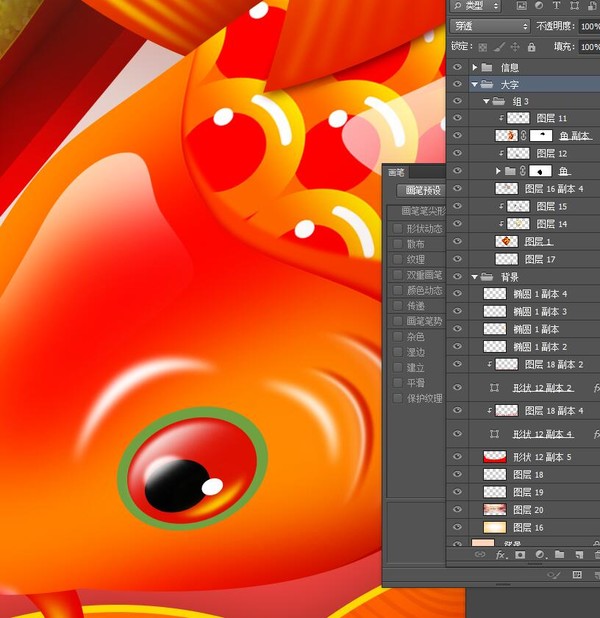The image size is (600, 618).
Task: Collapse the 组 3 group
Action: click(486, 101)
